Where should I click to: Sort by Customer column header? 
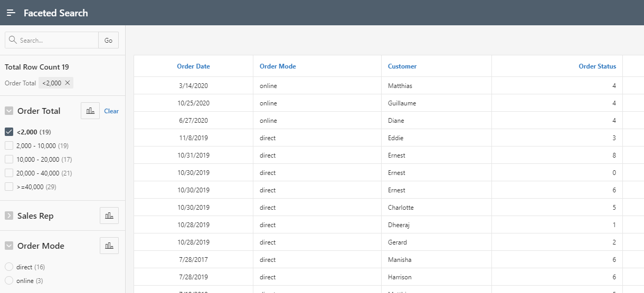[402, 66]
